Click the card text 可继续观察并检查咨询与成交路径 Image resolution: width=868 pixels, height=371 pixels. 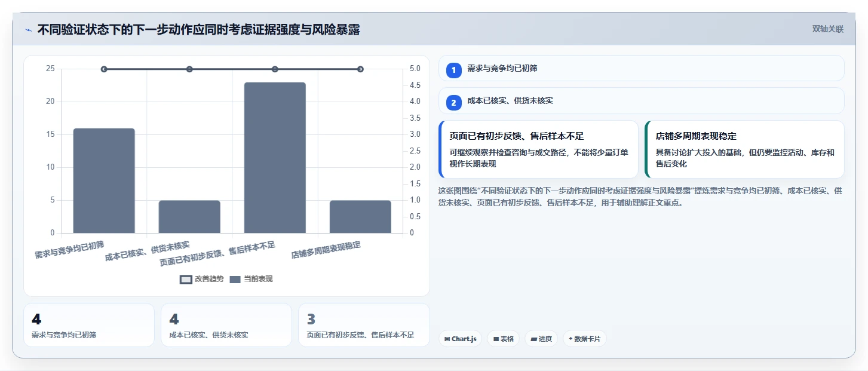pos(539,158)
